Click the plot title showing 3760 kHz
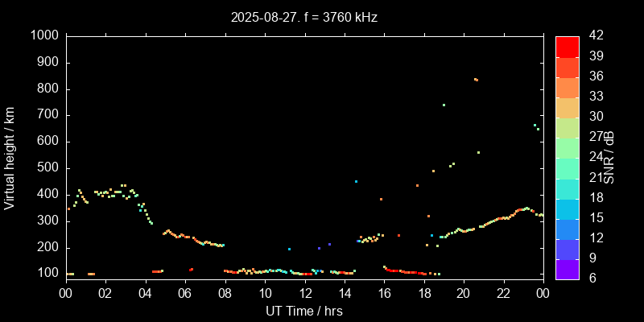Image resolution: width=644 pixels, height=322 pixels. pyautogui.click(x=304, y=16)
